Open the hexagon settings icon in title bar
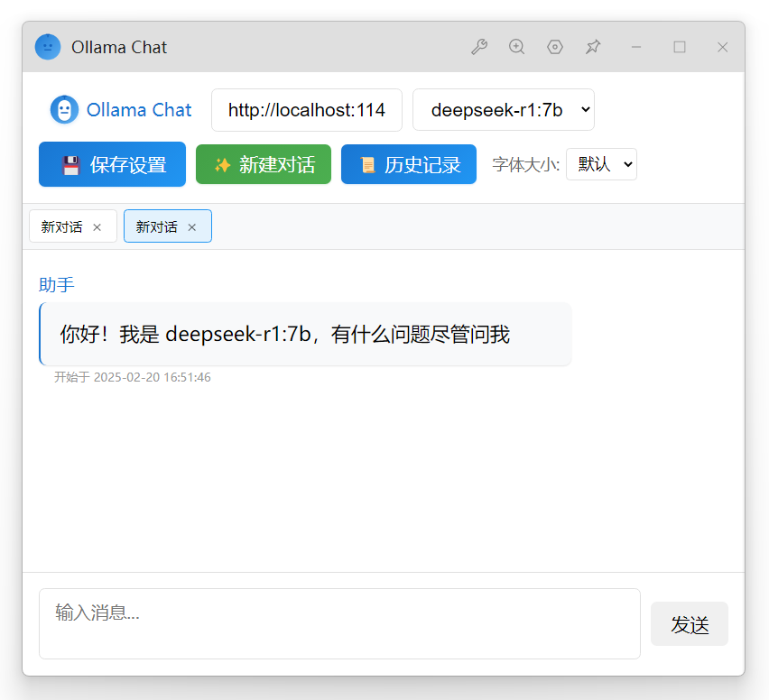The width and height of the screenshot is (769, 700). point(555,47)
